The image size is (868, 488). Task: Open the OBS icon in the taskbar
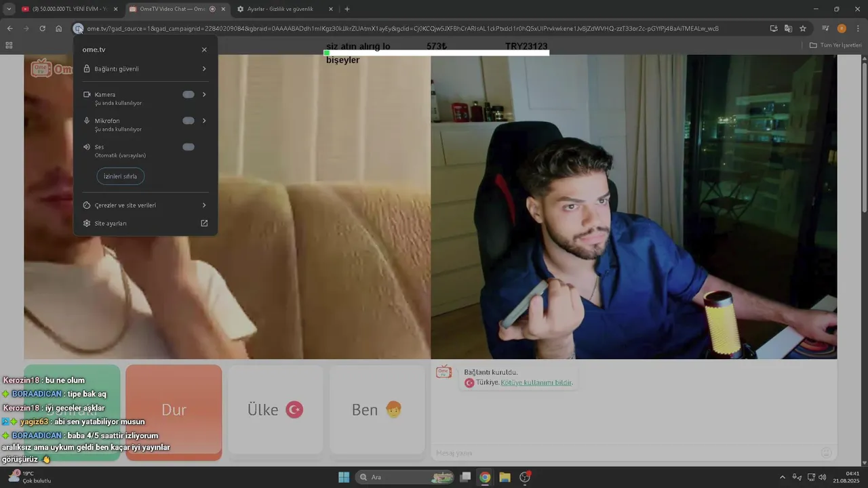pos(525,477)
